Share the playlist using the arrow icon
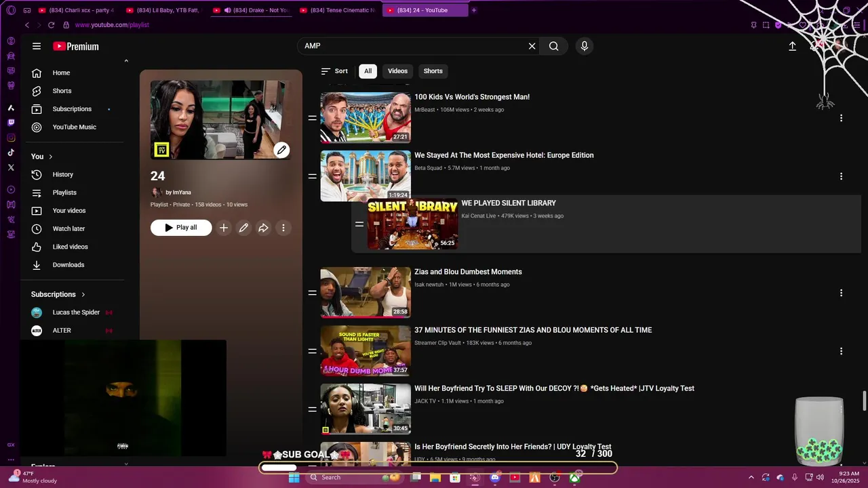The width and height of the screenshot is (868, 488). pyautogui.click(x=263, y=228)
